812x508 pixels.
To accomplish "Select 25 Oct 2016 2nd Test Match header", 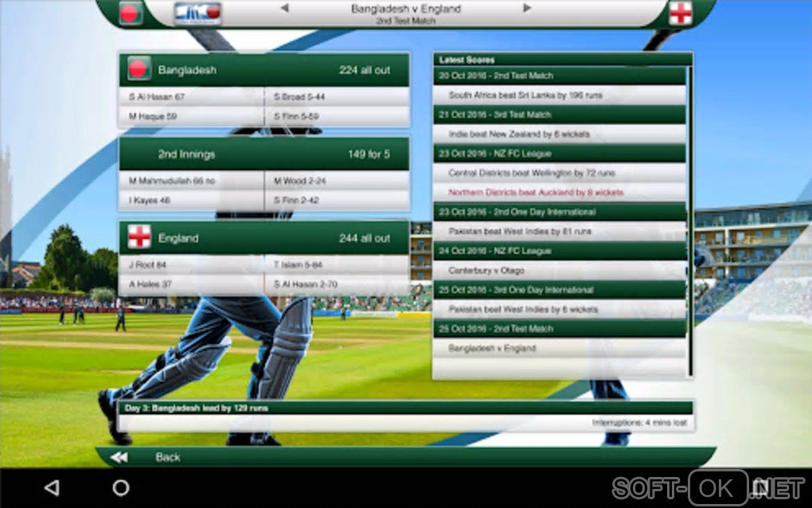I will pos(560,329).
